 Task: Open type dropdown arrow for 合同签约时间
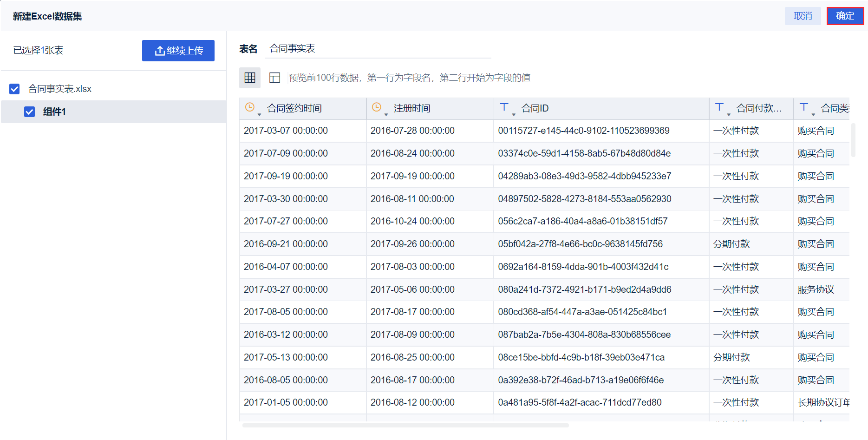pyautogui.click(x=259, y=114)
